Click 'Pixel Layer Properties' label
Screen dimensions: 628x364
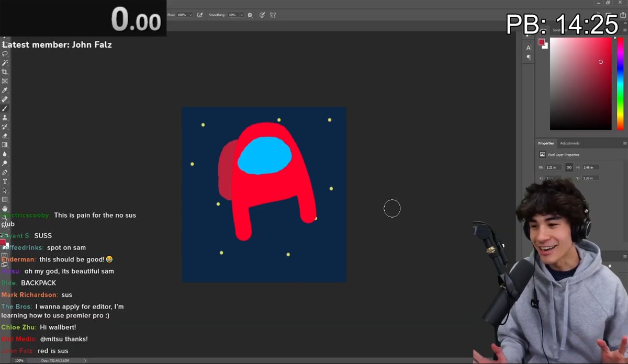[x=564, y=155]
